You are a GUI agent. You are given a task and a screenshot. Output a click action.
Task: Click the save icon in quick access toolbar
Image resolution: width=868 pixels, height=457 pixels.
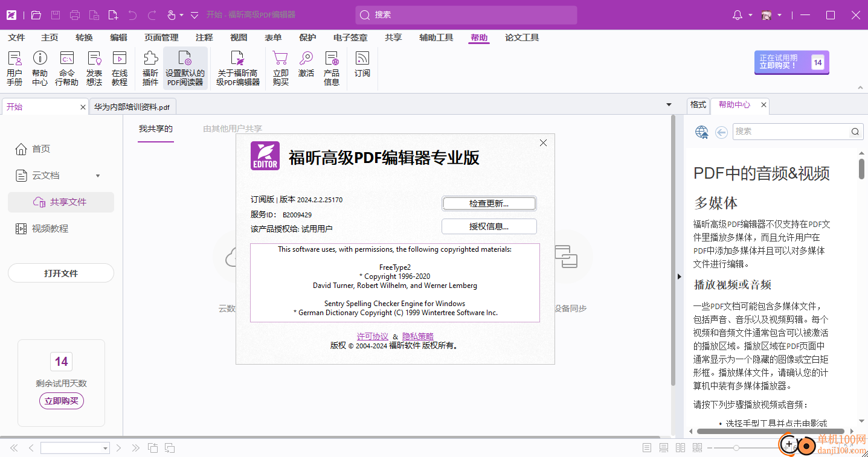(56, 15)
